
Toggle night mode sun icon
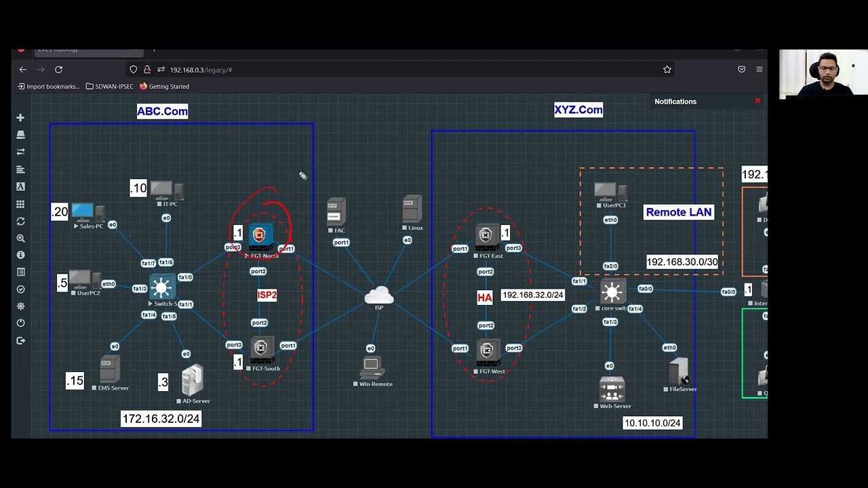pyautogui.click(x=20, y=306)
